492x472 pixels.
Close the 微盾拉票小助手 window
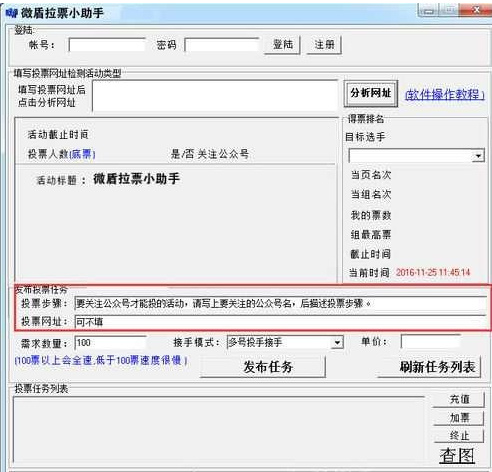476,10
